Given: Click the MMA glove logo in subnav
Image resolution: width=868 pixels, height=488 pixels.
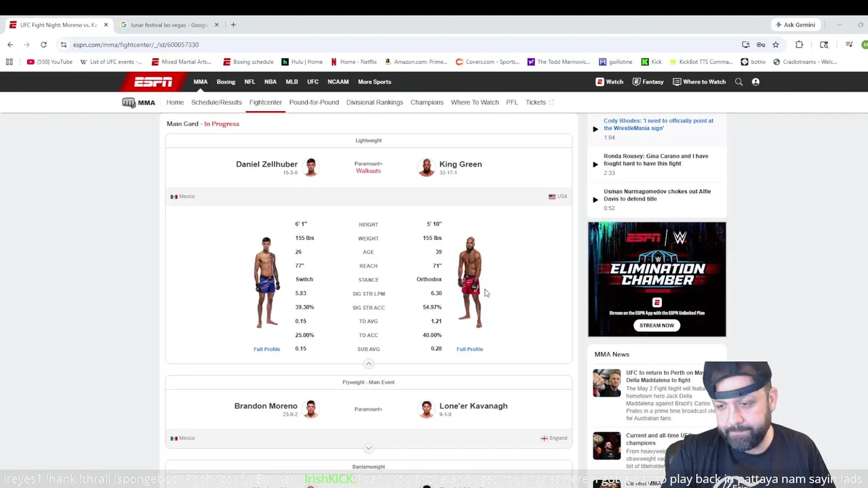Looking at the screenshot, I should (x=139, y=102).
